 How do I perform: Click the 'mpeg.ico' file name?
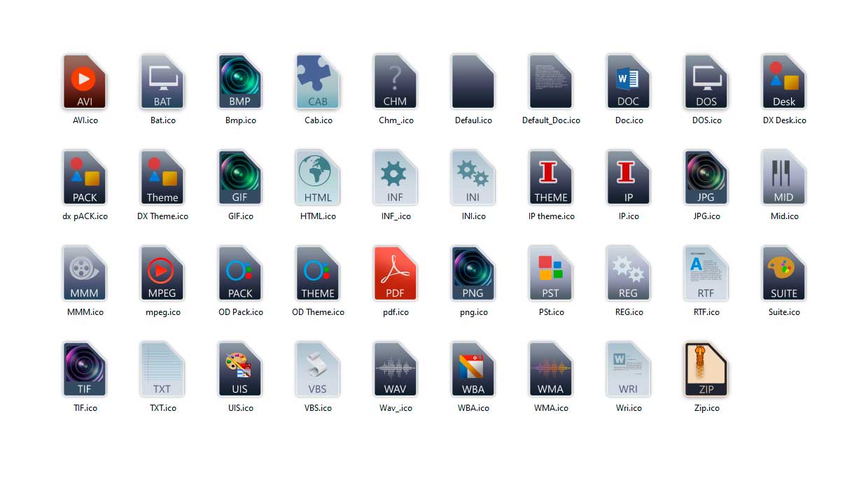click(162, 312)
